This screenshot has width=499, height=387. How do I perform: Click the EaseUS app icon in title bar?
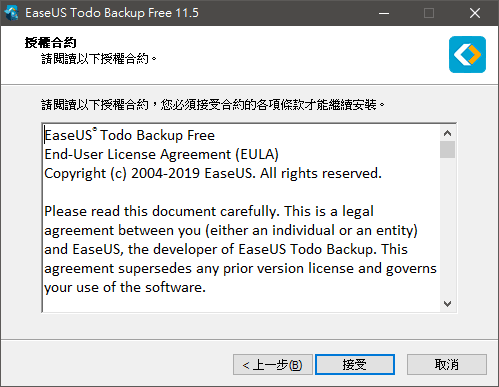pos(12,13)
